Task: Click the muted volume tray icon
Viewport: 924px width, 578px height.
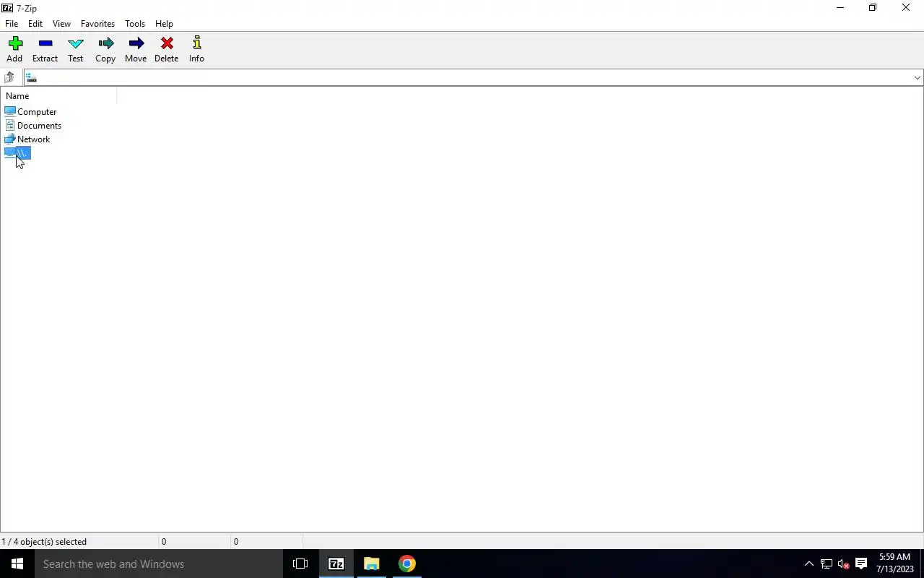Action: tap(843, 564)
